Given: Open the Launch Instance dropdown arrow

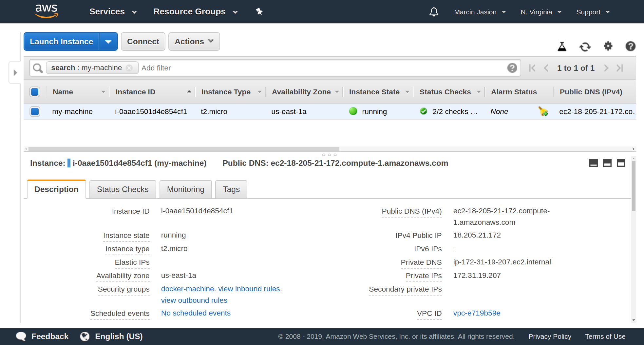Looking at the screenshot, I should [x=108, y=42].
